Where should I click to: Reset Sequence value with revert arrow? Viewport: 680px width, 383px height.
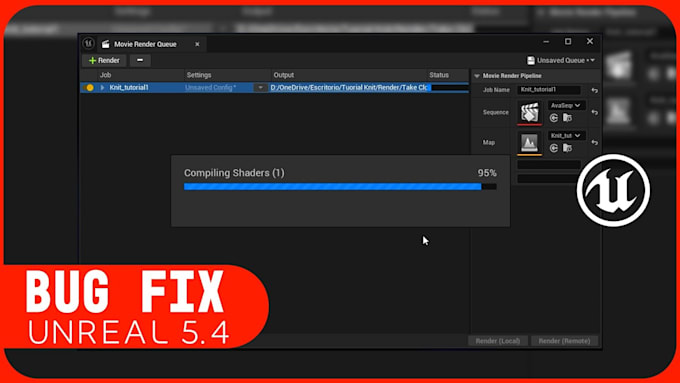(x=595, y=112)
